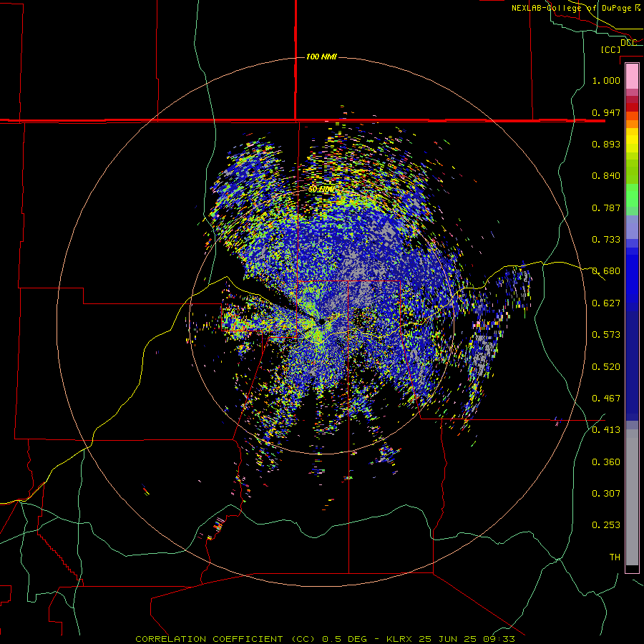
Task: Click the 09:33 timestamp
Action: click(497, 639)
